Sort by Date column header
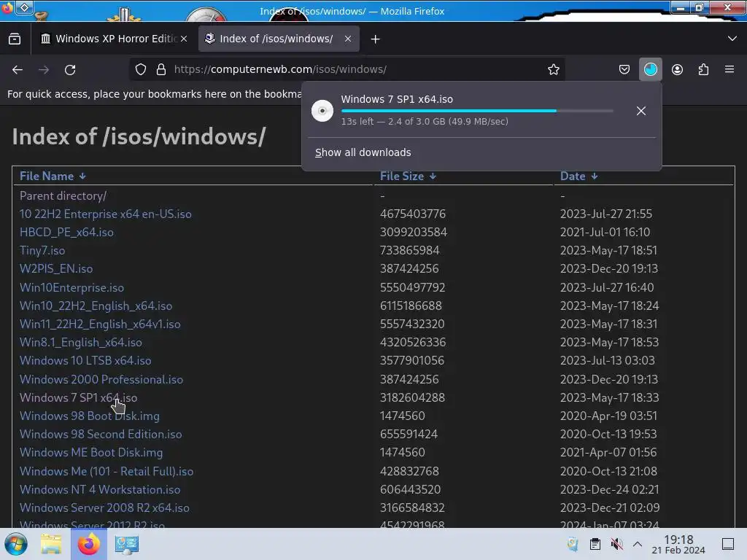 (578, 176)
